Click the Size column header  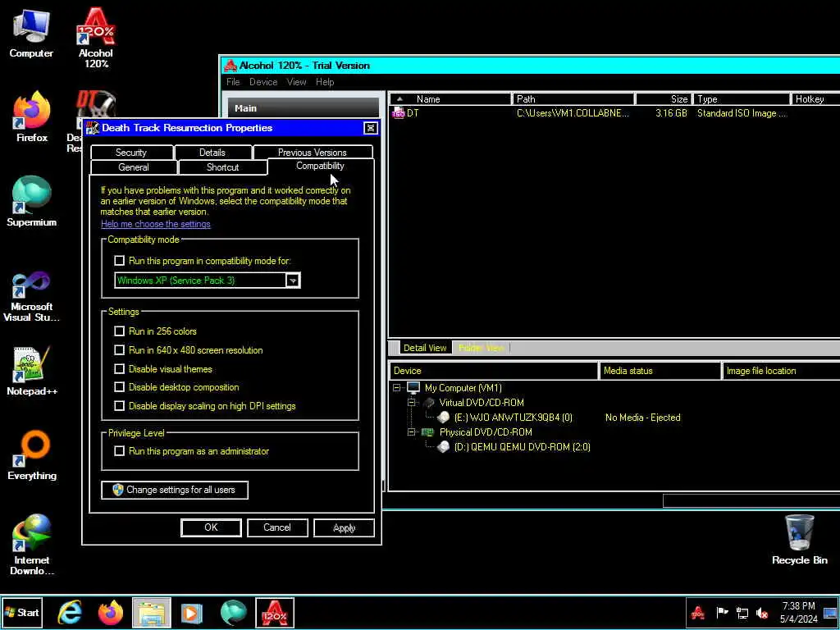point(663,99)
